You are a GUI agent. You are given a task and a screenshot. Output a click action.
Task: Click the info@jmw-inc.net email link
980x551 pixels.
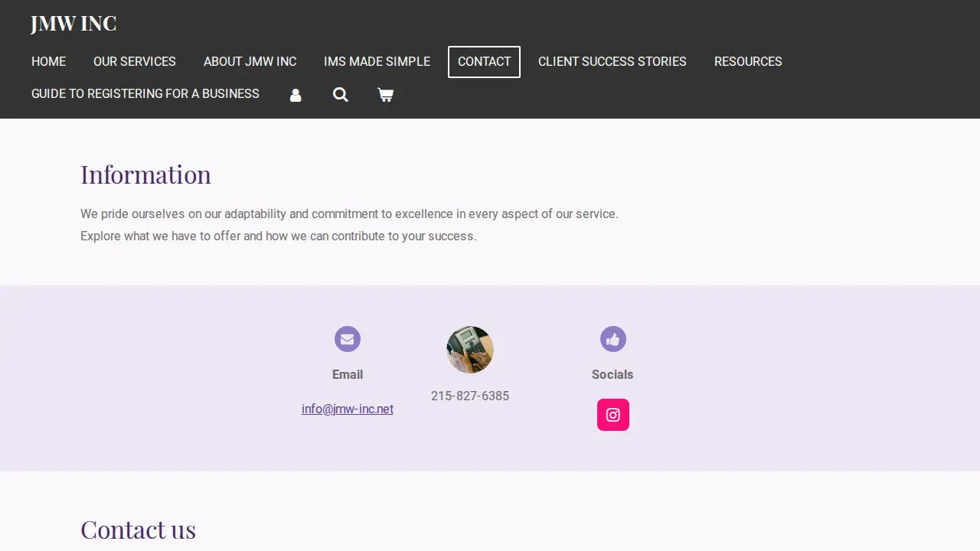pyautogui.click(x=348, y=409)
